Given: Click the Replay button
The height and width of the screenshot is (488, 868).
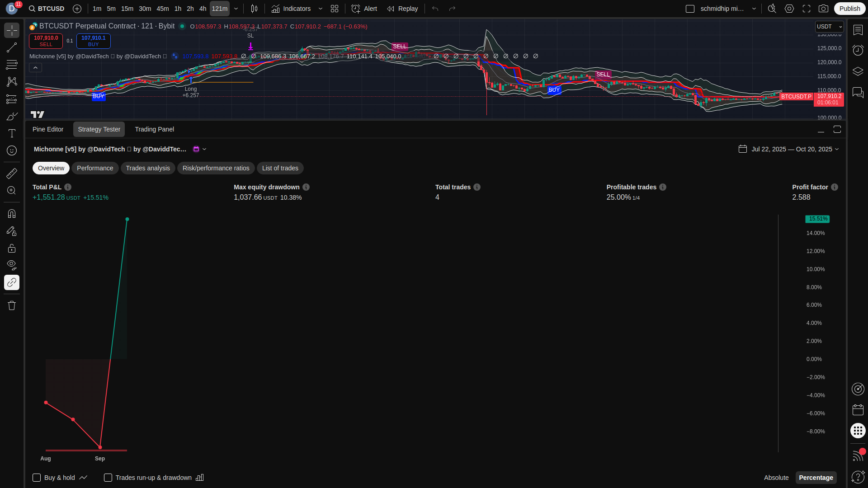Looking at the screenshot, I should (402, 9).
